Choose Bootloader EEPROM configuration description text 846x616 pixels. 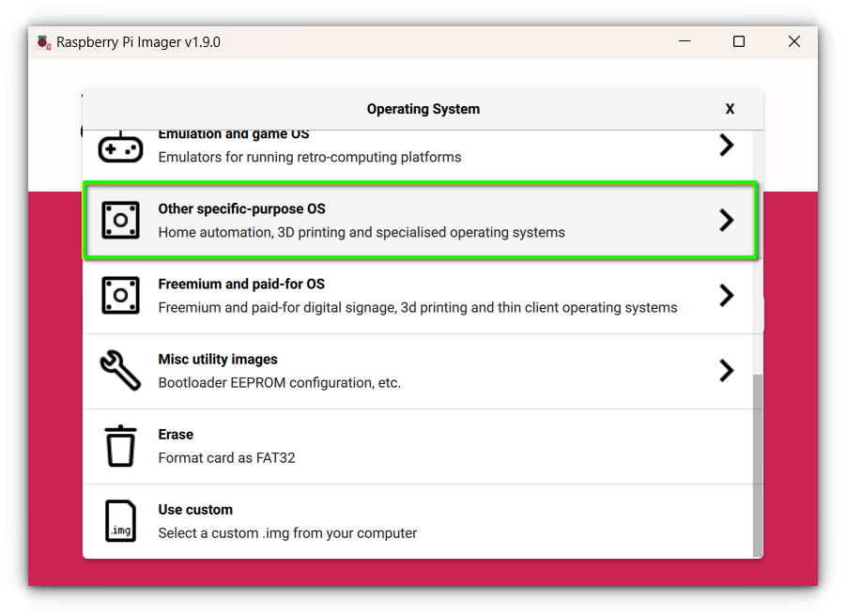tap(279, 383)
